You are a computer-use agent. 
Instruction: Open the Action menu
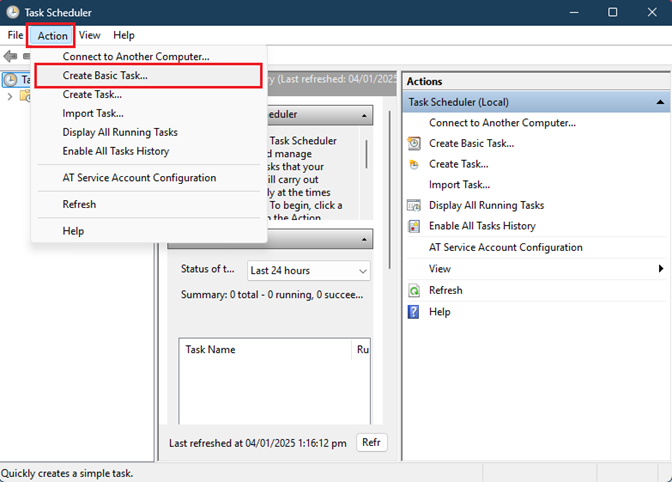[52, 36]
